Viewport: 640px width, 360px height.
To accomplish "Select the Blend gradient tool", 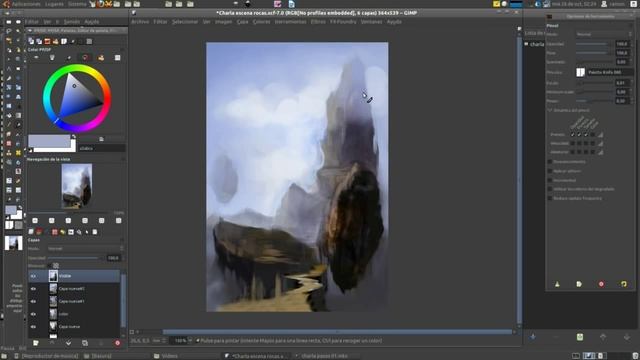I will tap(18, 116).
